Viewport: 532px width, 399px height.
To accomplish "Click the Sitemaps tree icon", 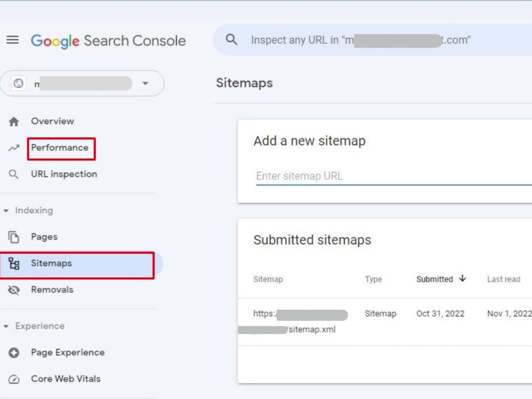I will point(14,264).
